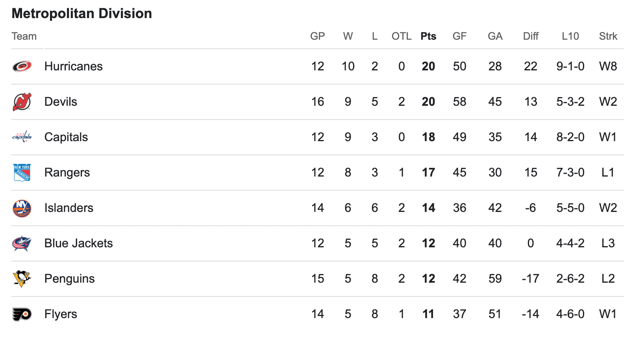
Task: Select the Blue Jackets team name
Action: point(79,243)
